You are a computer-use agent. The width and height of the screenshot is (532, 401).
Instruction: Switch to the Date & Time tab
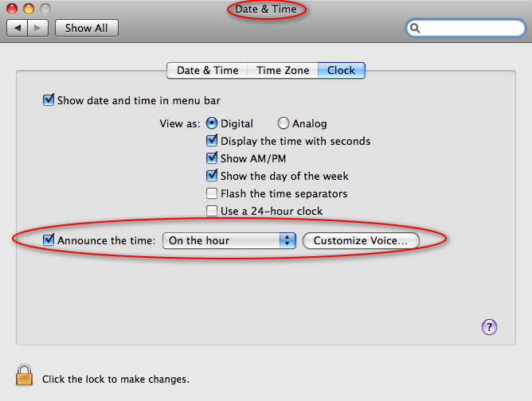pos(207,71)
